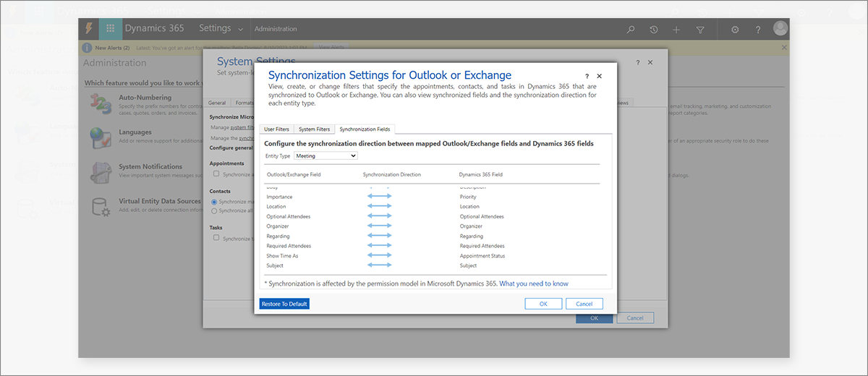This screenshot has width=868, height=376.
Task: Open the user profile avatar
Action: (x=780, y=28)
